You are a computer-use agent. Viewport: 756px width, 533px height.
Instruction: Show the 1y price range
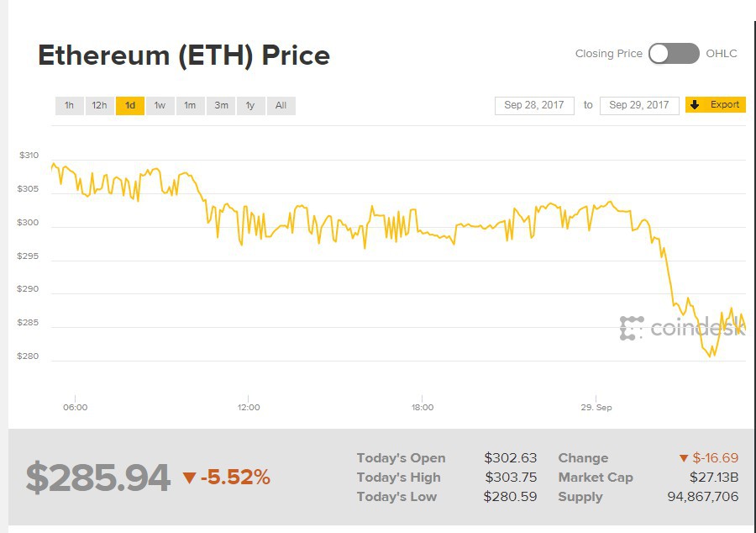pos(250,106)
